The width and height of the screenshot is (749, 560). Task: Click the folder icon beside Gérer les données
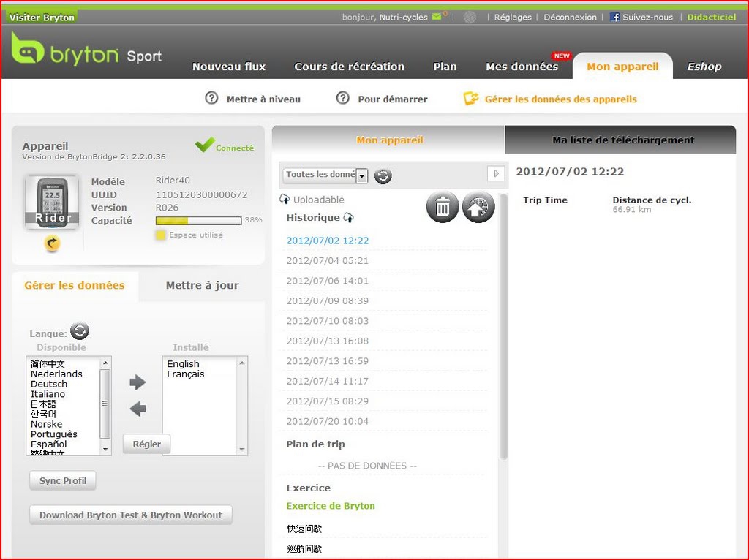pos(471,99)
